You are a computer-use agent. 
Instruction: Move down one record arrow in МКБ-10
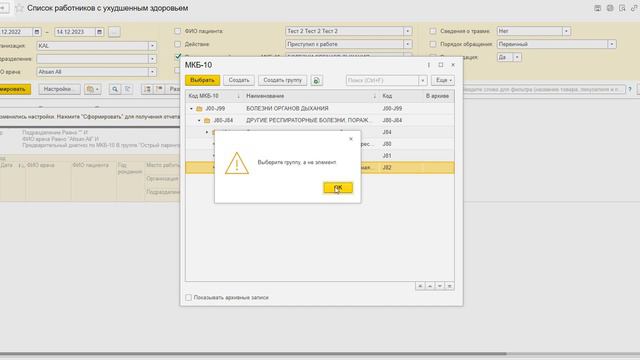pos(440,286)
